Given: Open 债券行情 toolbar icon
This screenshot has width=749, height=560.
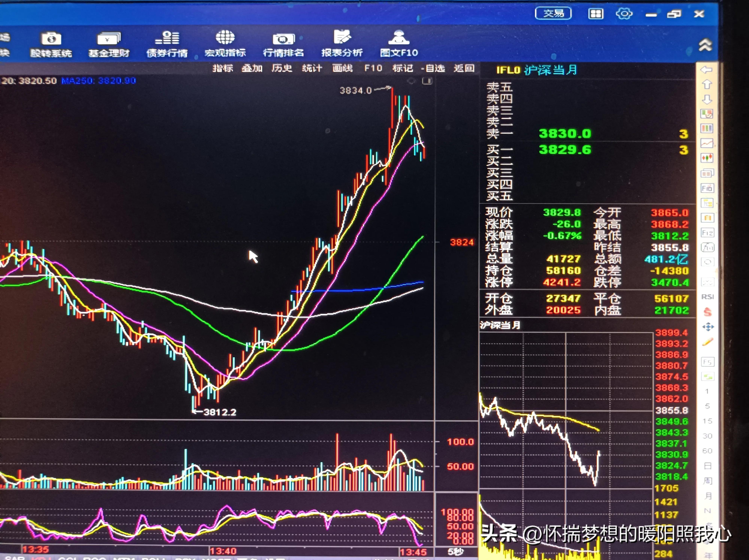Looking at the screenshot, I should 167,44.
